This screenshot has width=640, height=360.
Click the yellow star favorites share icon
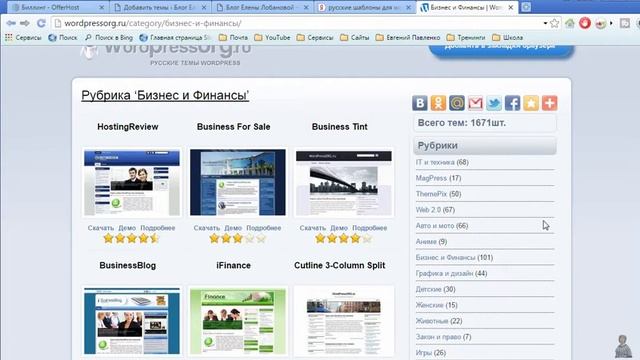[x=531, y=103]
